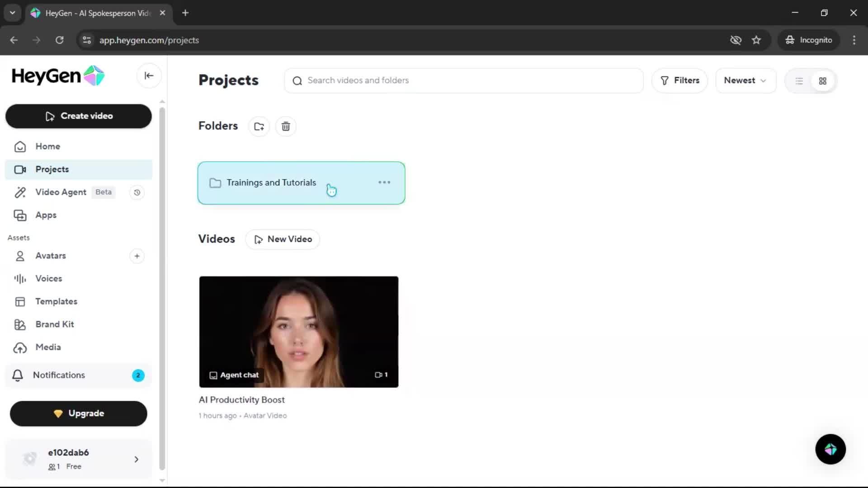
Task: Open the browser tab search dropdown
Action: coord(13,13)
